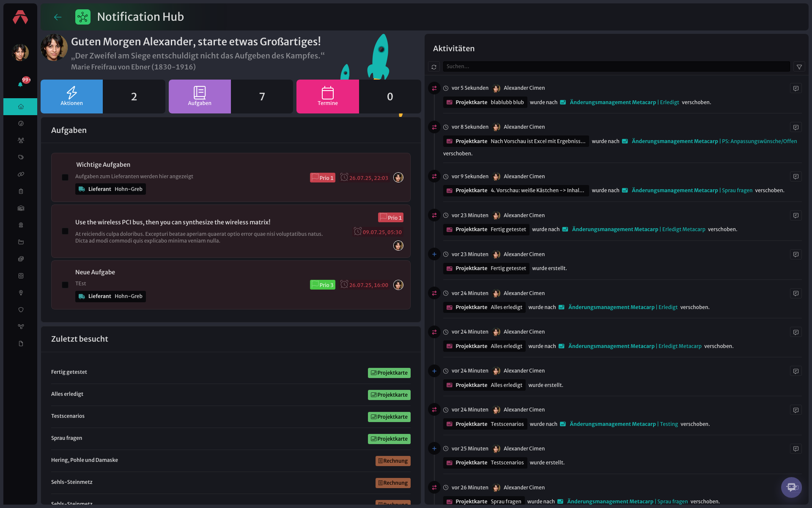This screenshot has width=812, height=508.
Task: Click Lieferant Hohn-Greb chip in Neue Aufgabe
Action: (x=110, y=296)
